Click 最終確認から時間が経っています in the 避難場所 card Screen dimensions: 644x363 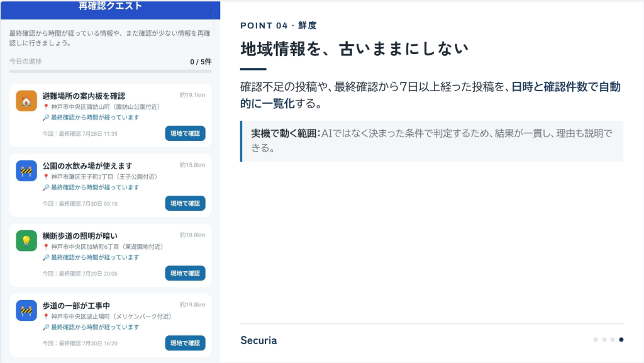click(95, 118)
